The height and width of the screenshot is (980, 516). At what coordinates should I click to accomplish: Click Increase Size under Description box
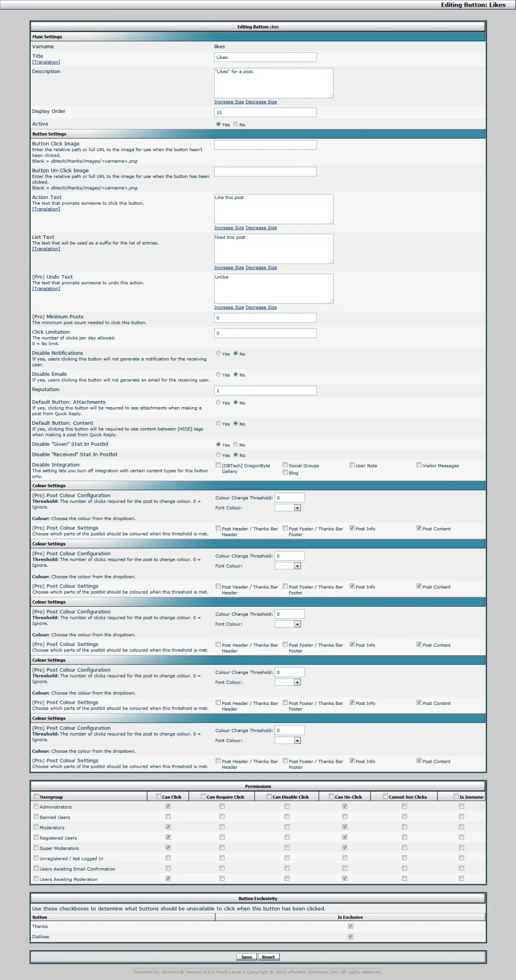pos(229,102)
